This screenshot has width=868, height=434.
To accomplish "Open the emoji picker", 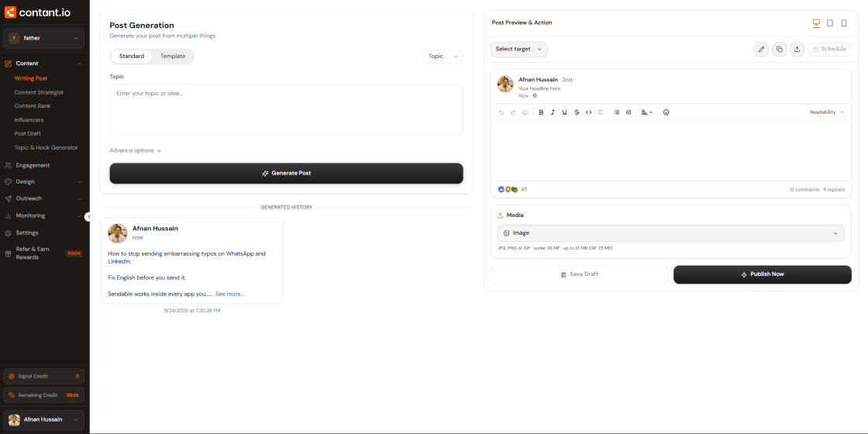I will point(666,112).
